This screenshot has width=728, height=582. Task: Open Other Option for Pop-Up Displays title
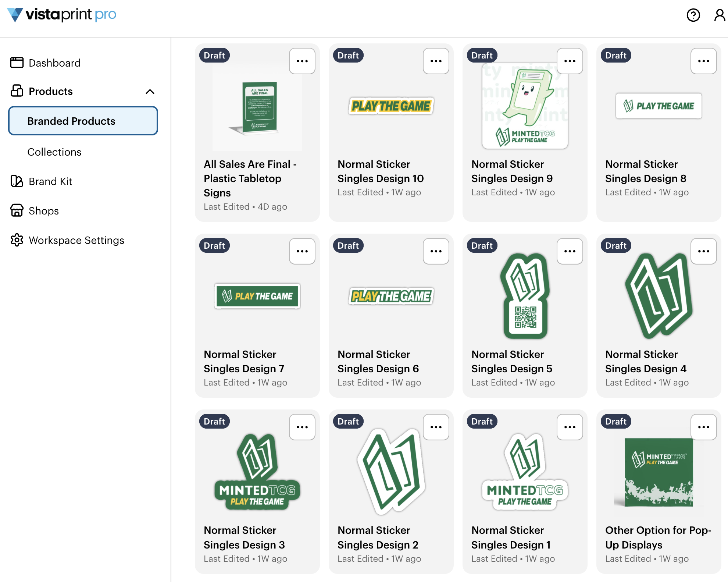(x=658, y=537)
